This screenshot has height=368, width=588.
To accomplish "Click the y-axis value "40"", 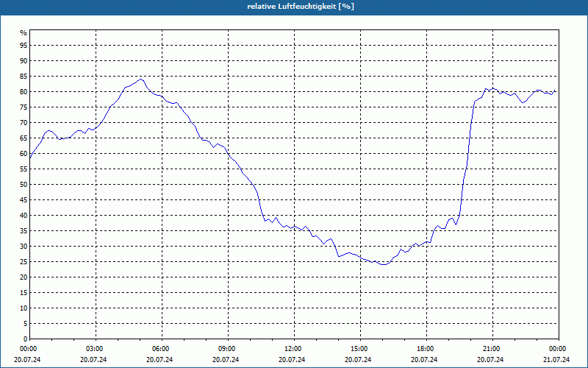I will coord(24,215).
